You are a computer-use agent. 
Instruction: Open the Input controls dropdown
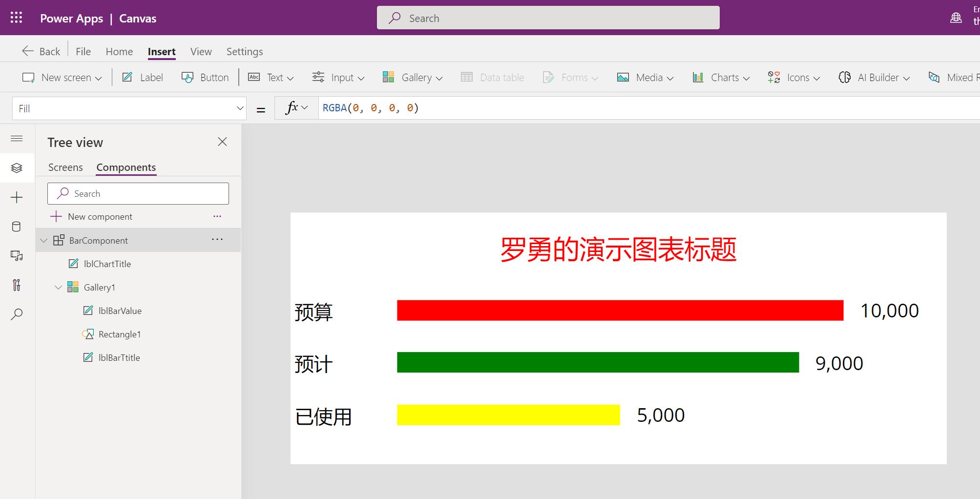click(x=338, y=77)
